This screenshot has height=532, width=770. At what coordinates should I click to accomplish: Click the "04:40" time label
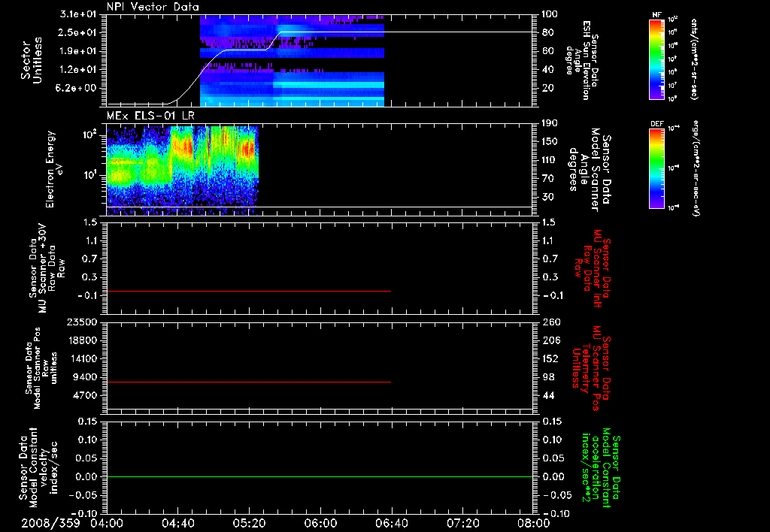pos(177,523)
